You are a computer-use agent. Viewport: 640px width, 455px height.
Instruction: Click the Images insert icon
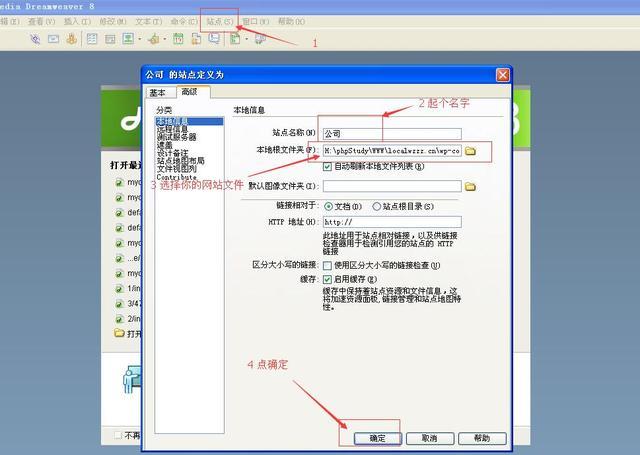[x=129, y=39]
